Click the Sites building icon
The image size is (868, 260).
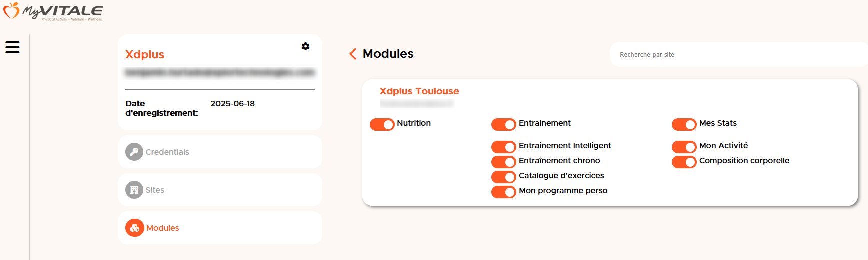coord(134,190)
